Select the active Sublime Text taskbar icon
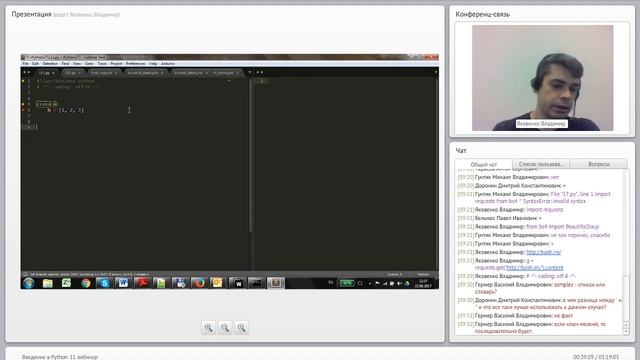Image resolution: width=640 pixels, height=360 pixels. pos(276,283)
